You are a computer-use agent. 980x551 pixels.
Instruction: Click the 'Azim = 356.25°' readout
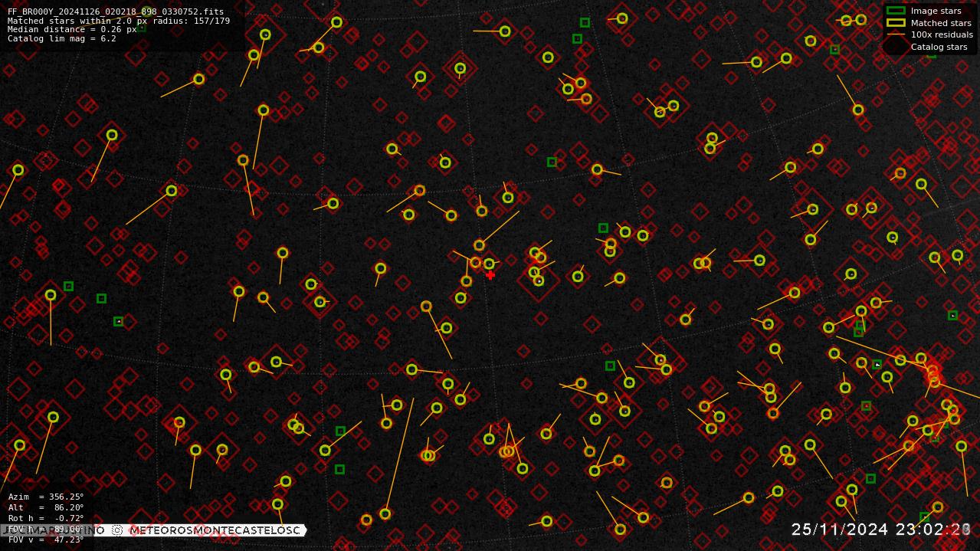click(46, 497)
